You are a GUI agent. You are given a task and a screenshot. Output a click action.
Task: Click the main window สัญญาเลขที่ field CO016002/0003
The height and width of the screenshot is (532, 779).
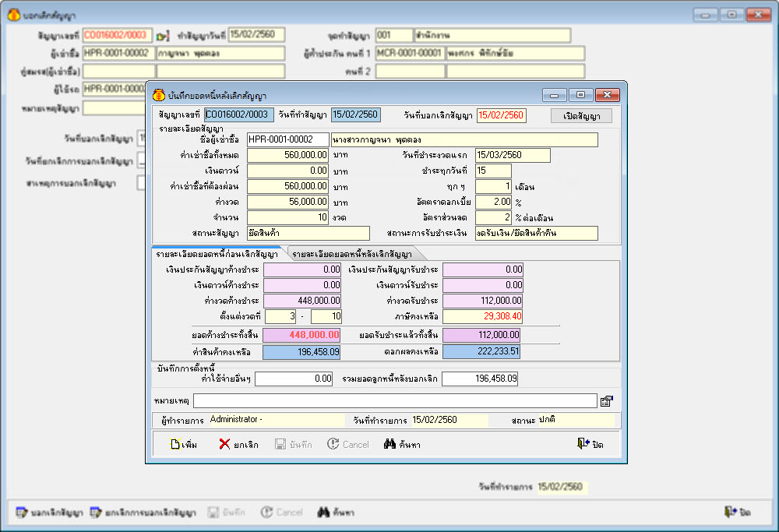tap(118, 35)
